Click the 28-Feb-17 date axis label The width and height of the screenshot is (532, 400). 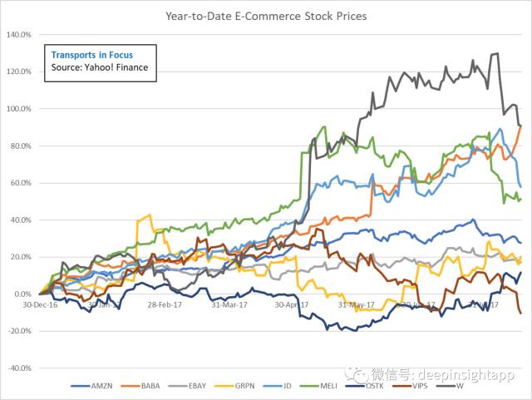click(165, 304)
